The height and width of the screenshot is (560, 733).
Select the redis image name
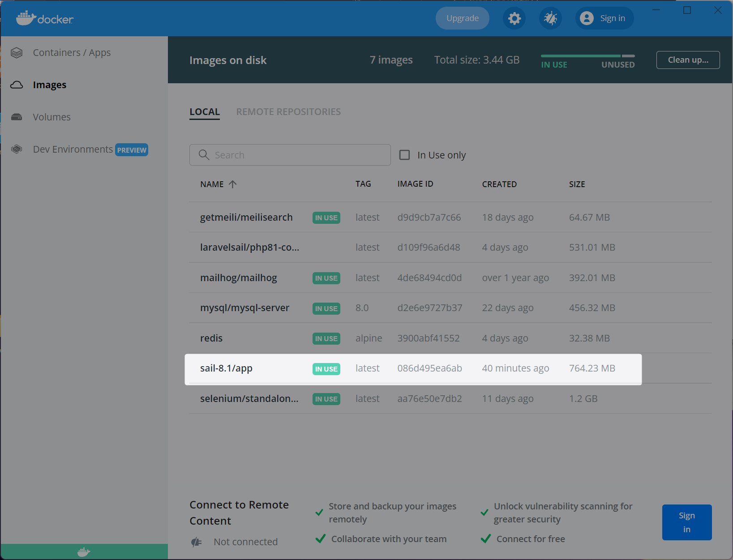[x=211, y=338]
